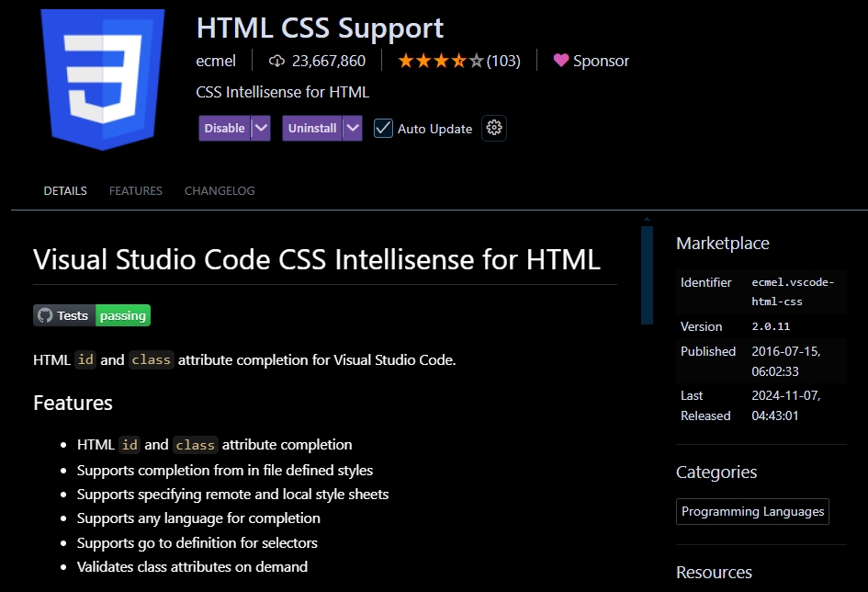This screenshot has height=592, width=868.
Task: Click the download count cloud icon
Action: pos(276,61)
